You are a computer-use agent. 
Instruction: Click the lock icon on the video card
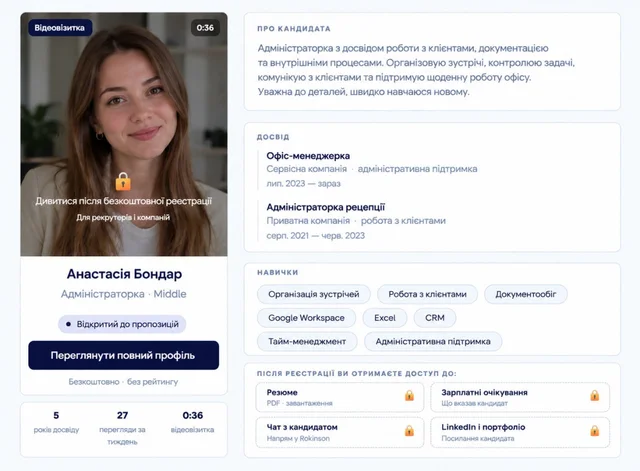tap(123, 182)
